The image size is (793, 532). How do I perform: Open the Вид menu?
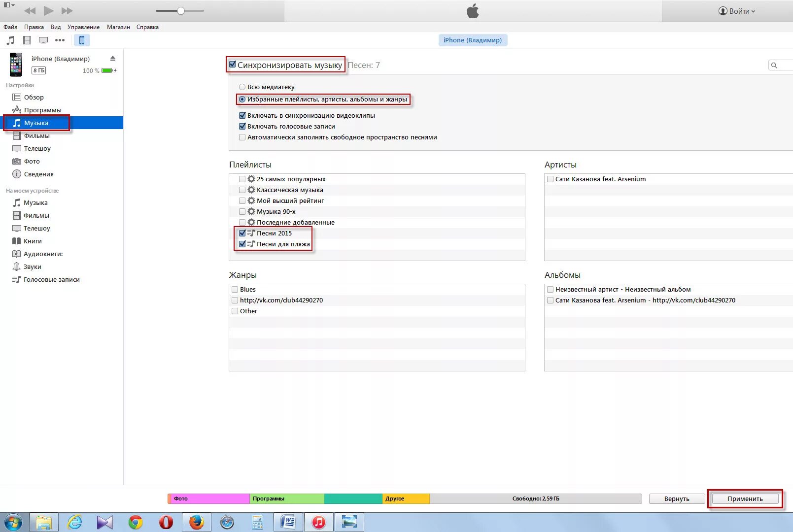click(x=56, y=27)
